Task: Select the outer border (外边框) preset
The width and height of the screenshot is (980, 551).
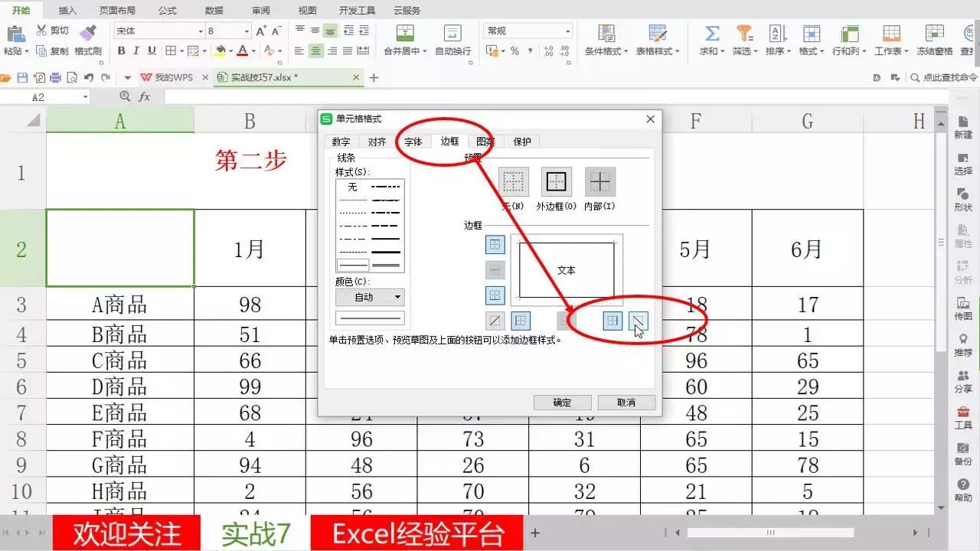Action: (557, 182)
